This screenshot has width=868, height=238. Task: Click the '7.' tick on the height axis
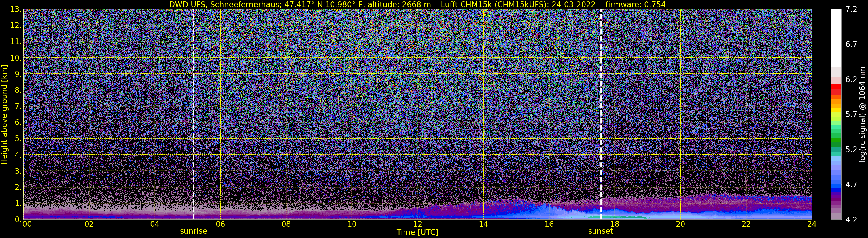tap(18, 107)
